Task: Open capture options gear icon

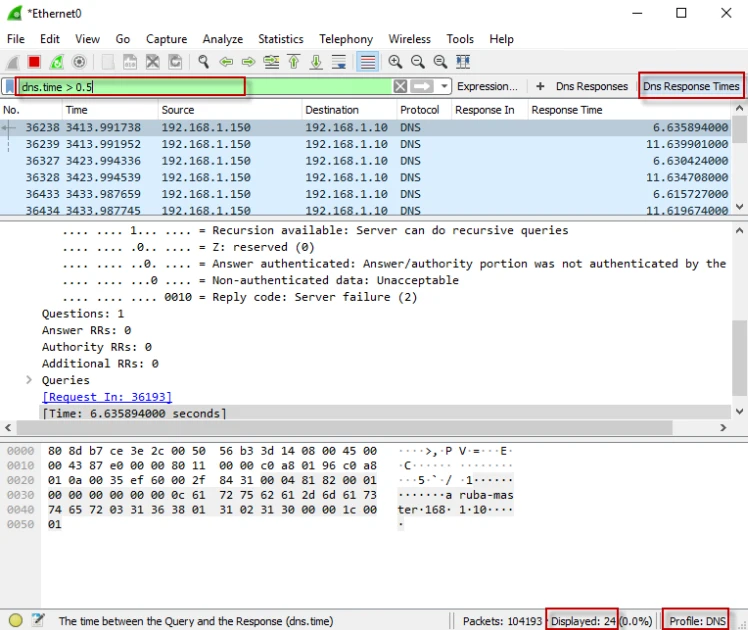Action: 78,62
